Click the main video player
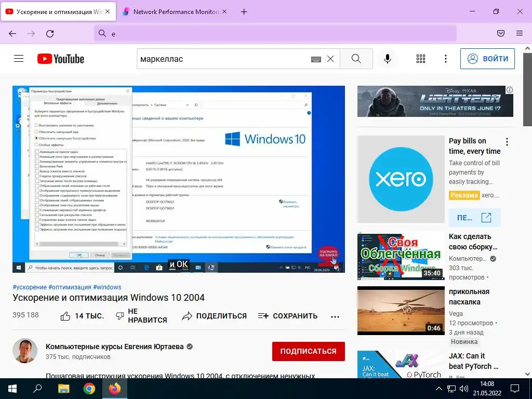This screenshot has width=532, height=399. 179,179
